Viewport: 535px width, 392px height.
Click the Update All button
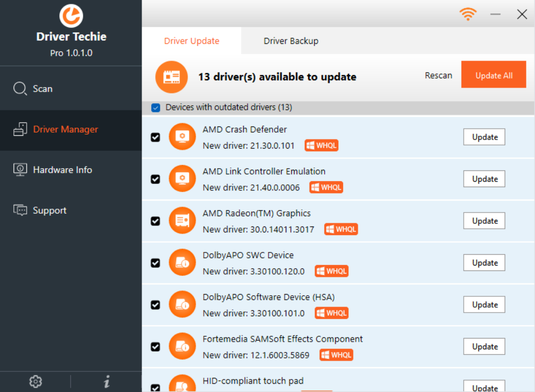494,75
